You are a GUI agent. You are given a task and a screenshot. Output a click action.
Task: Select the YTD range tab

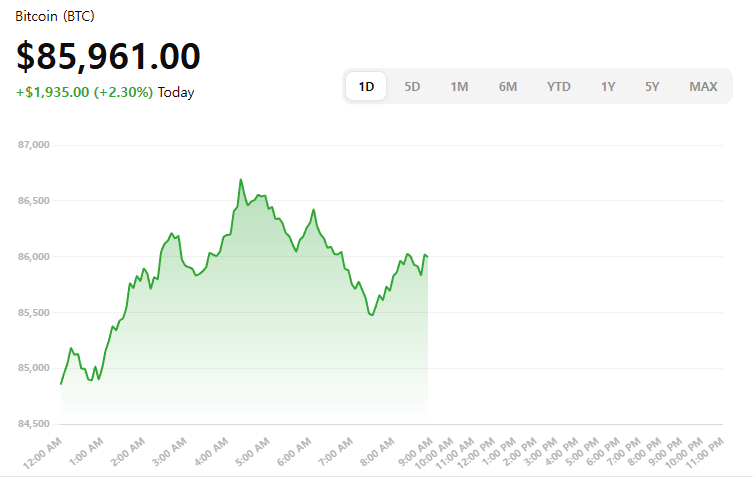coord(559,87)
